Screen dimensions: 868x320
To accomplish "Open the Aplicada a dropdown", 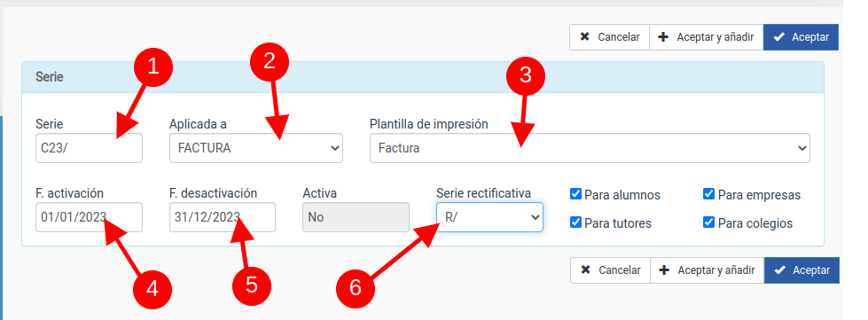I will tap(255, 148).
